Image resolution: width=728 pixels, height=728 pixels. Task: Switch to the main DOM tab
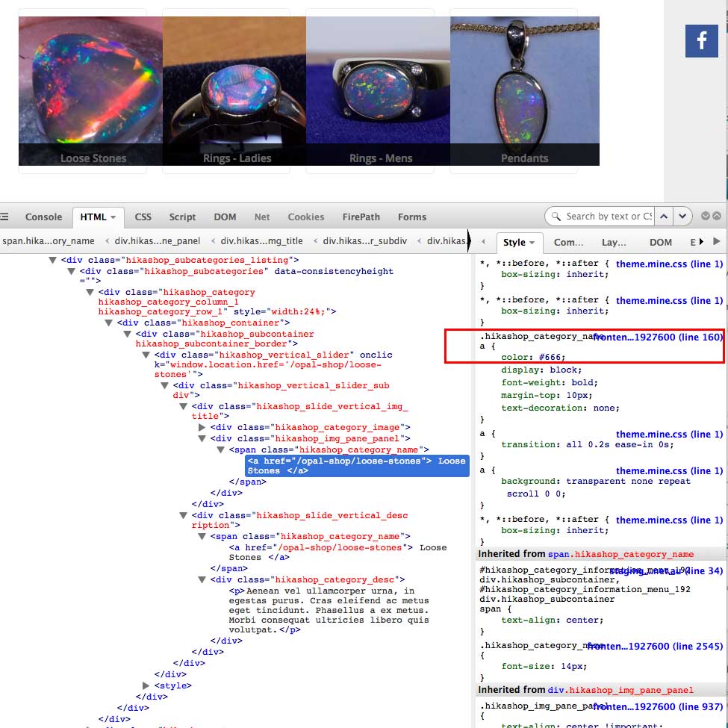[x=225, y=217]
